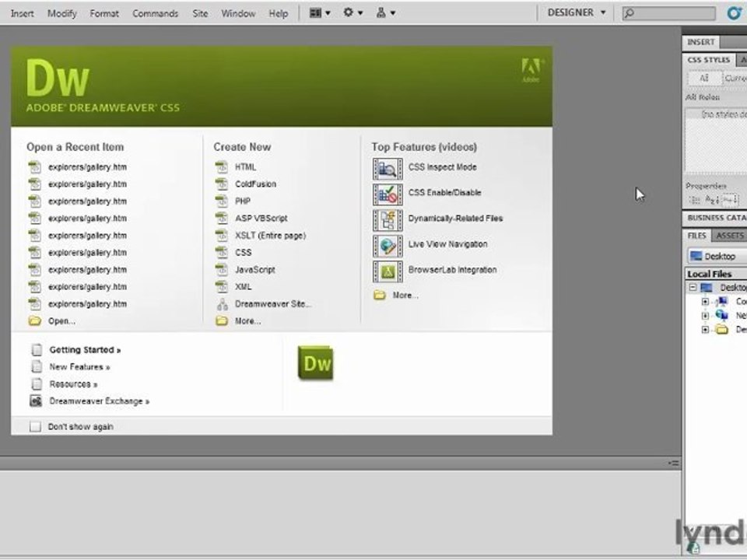Click inside the search field in the top bar
The height and width of the screenshot is (560, 747).
(669, 13)
